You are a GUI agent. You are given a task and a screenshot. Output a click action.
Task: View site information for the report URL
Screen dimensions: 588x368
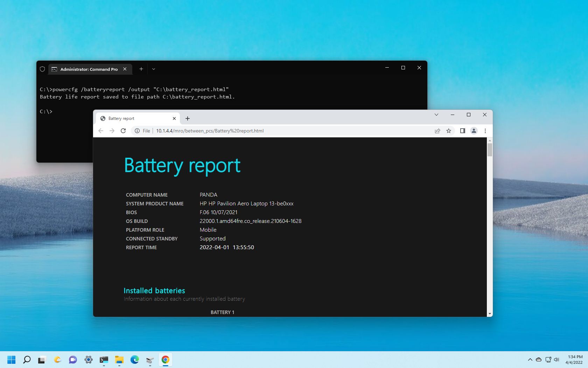point(136,131)
